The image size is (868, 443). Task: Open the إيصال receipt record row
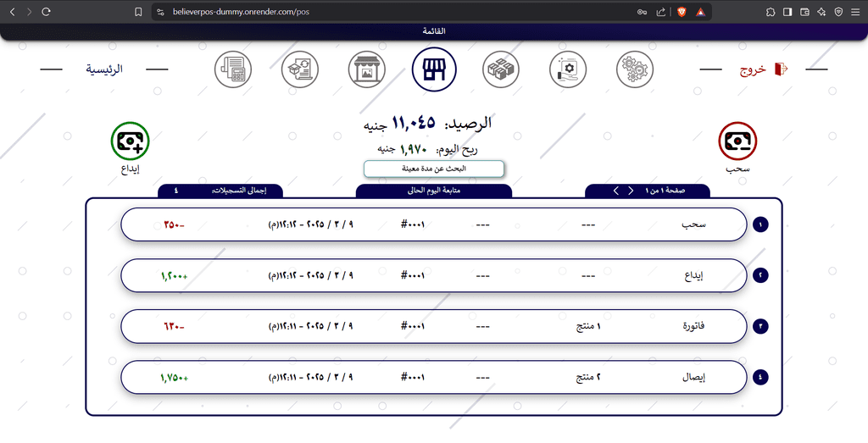[434, 377]
